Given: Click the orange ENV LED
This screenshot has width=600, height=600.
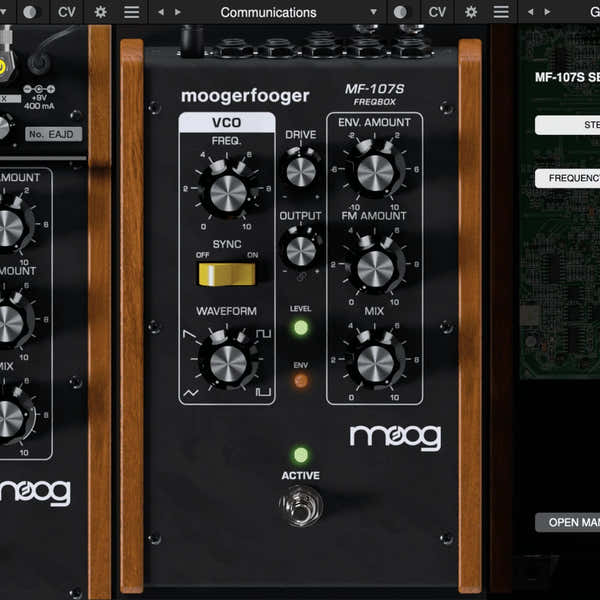Looking at the screenshot, I should [x=301, y=381].
